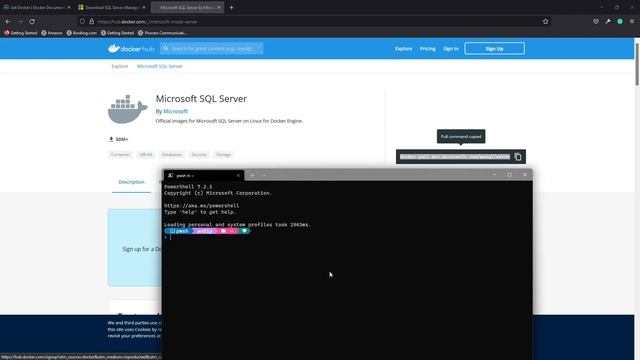Viewport: 640px width, 360px height.
Task: Open the Process Communicati... bookmark
Action: click(x=162, y=33)
